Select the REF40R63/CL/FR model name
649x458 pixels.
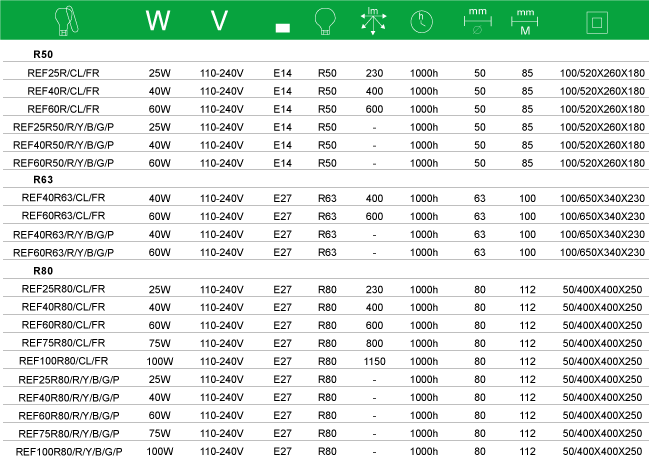(x=63, y=198)
